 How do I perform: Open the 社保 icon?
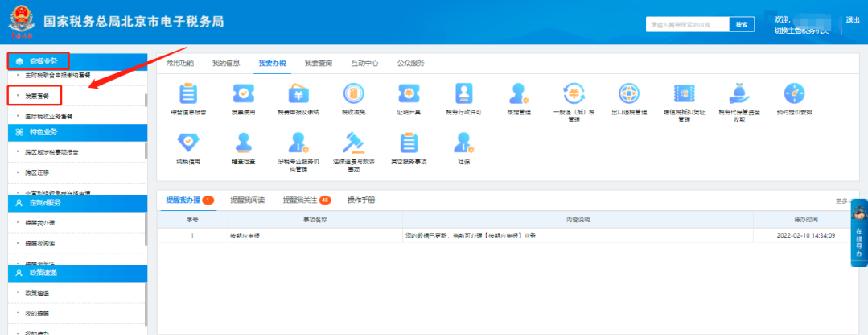click(x=463, y=143)
